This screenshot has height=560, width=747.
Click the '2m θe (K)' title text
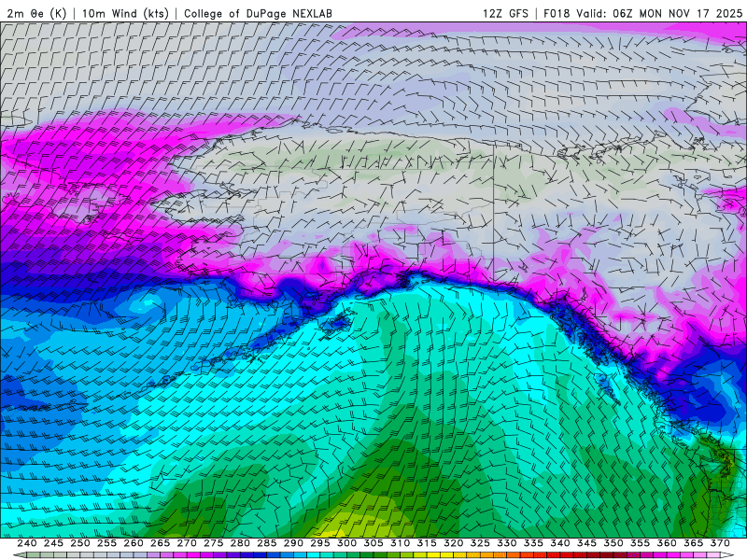(x=36, y=13)
